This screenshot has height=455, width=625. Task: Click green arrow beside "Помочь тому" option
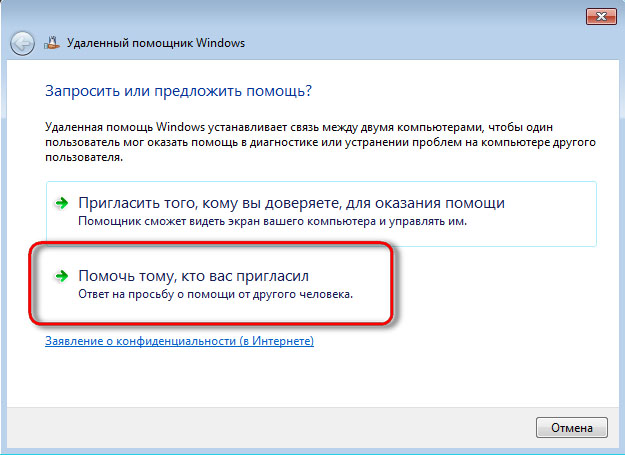62,276
